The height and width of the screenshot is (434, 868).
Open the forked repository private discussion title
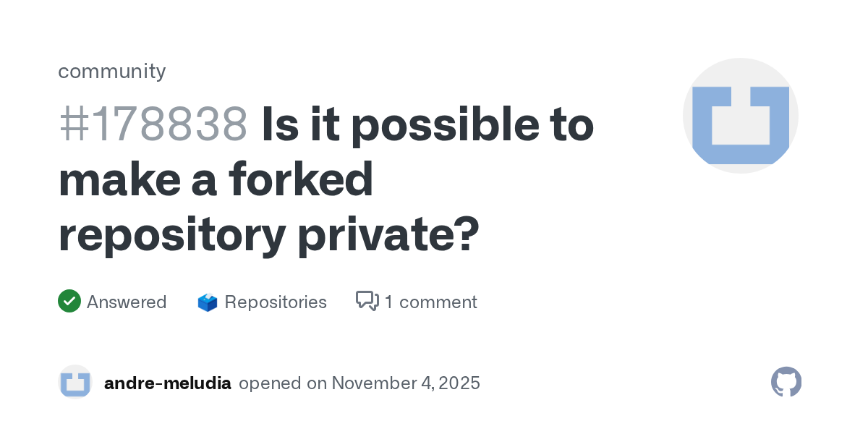click(325, 179)
